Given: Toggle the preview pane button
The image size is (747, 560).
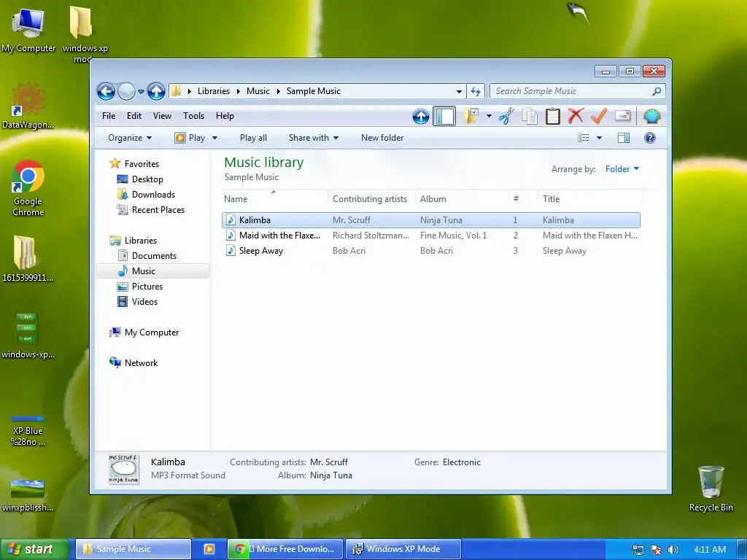Looking at the screenshot, I should tap(624, 138).
